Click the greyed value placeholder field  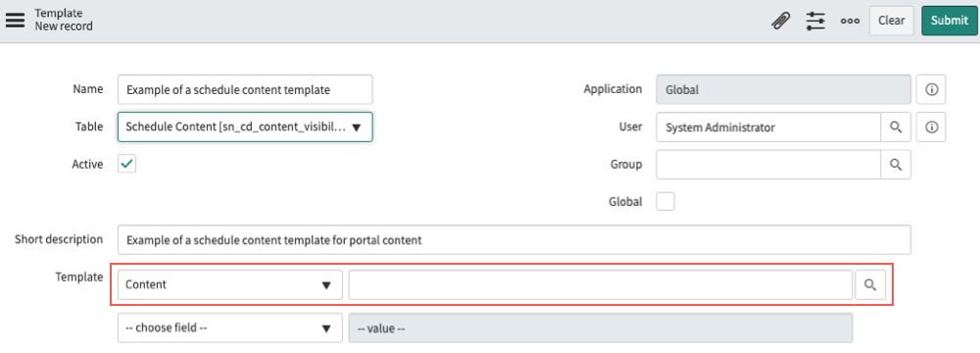(x=601, y=328)
